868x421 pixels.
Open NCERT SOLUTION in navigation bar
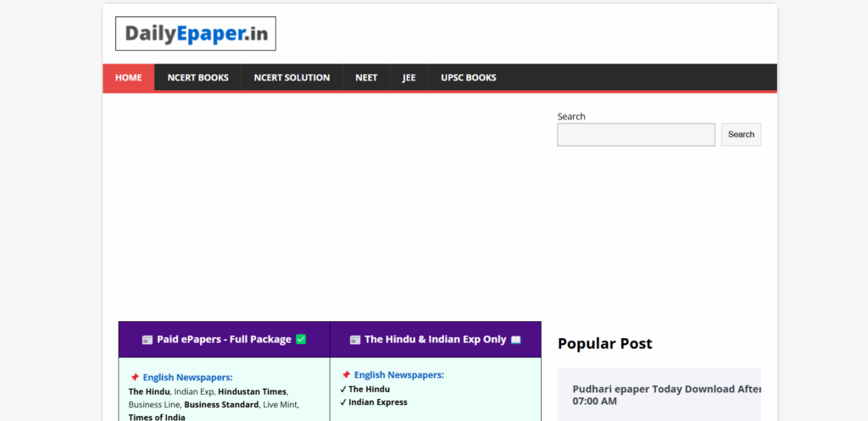click(x=292, y=78)
